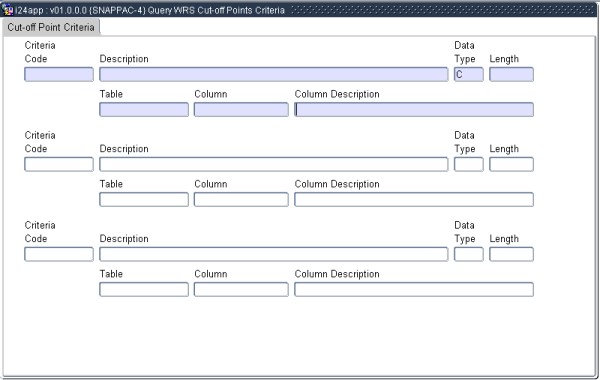This screenshot has height=380, width=600.
Task: Click the second record's Criteria Code field
Action: (59, 164)
